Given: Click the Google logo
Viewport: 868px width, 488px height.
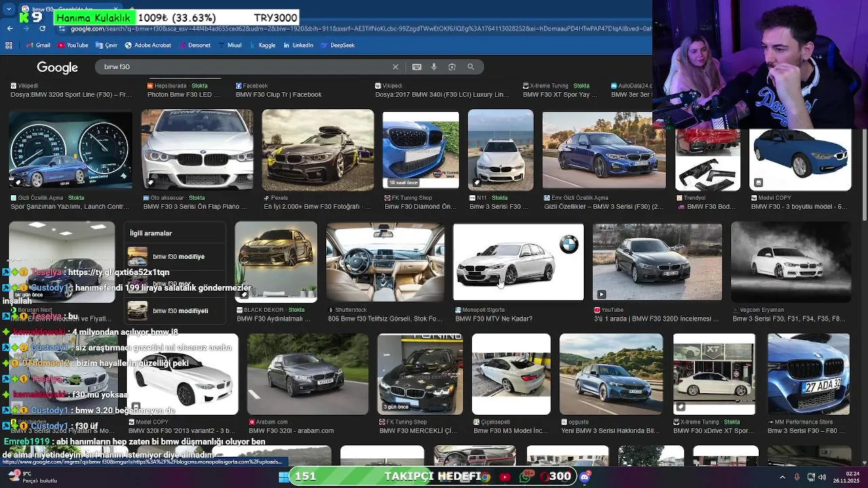Looking at the screenshot, I should click(x=57, y=67).
